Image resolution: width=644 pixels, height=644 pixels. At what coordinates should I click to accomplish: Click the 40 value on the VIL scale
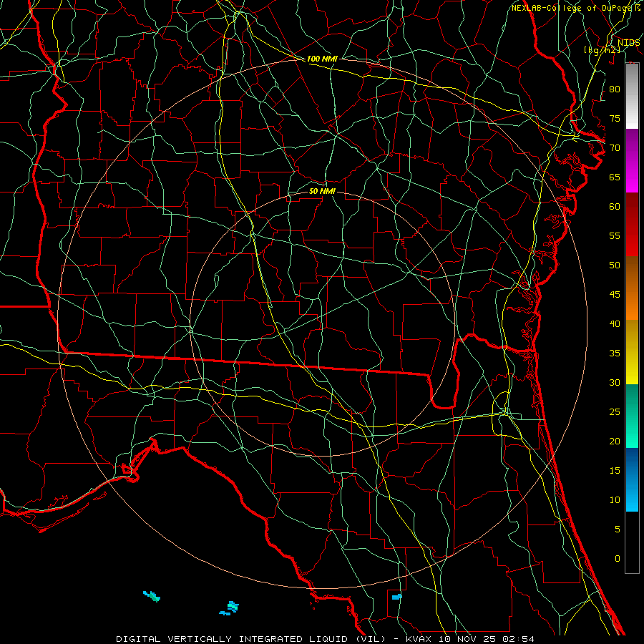(x=615, y=324)
